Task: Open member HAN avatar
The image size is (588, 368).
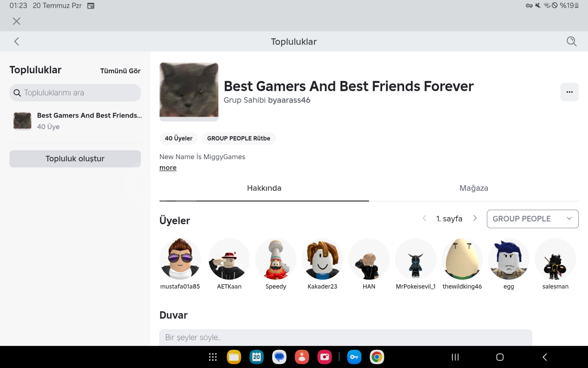Action: point(369,259)
